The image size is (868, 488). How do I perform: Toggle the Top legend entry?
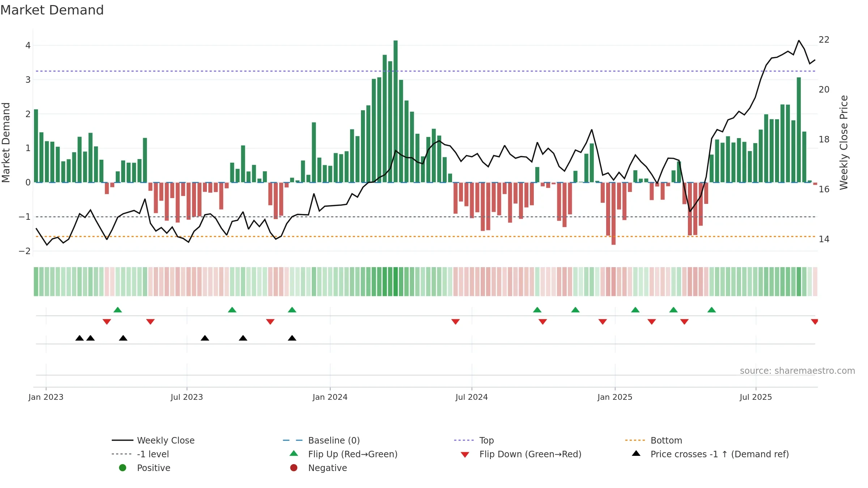tap(474, 440)
